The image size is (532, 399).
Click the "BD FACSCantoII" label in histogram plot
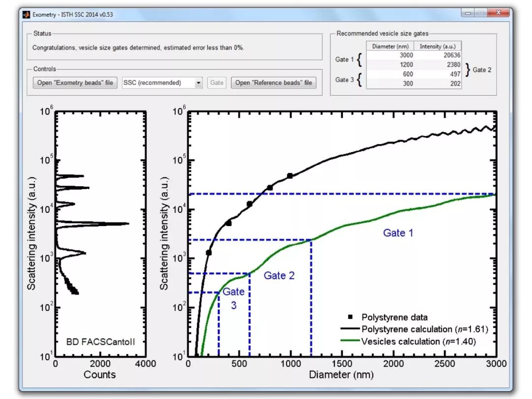tap(100, 342)
